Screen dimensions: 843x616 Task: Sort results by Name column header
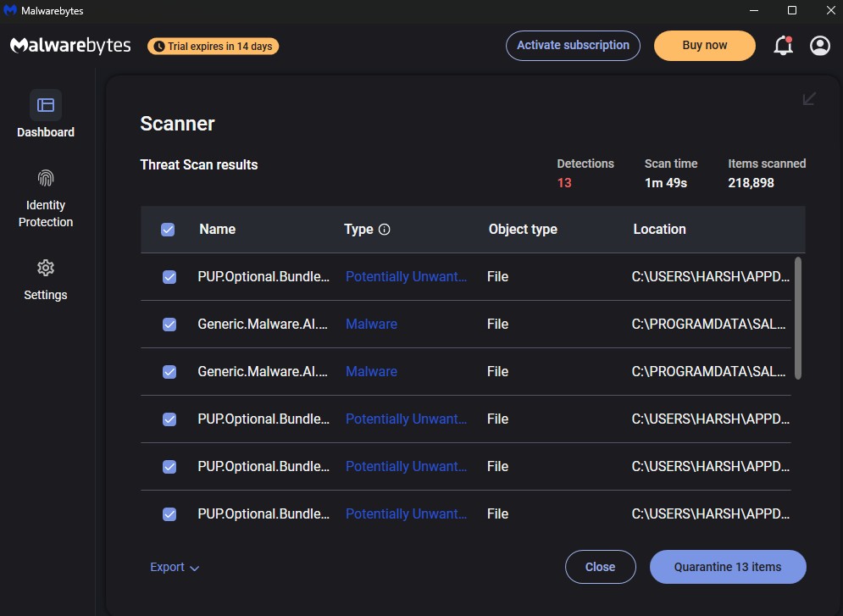click(218, 230)
